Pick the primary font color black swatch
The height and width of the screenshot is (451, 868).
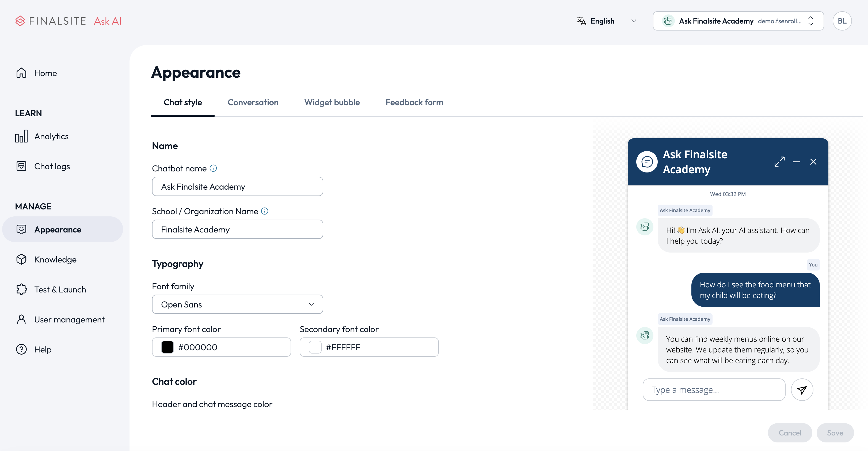tap(167, 347)
